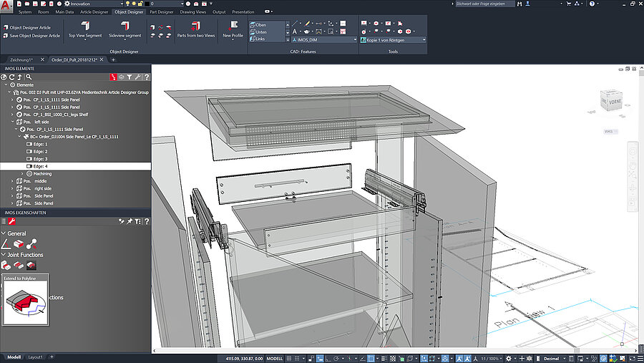The height and width of the screenshot is (363, 644).
Task: Select Edge: 2 in the element tree
Action: (x=41, y=152)
